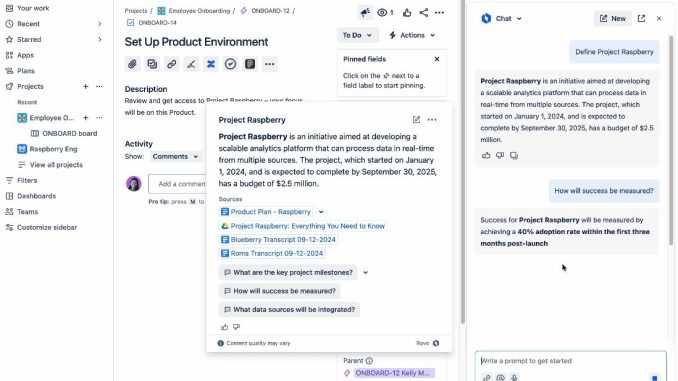Click the chat prompt input field
The height and width of the screenshot is (381, 678).
[570, 361]
